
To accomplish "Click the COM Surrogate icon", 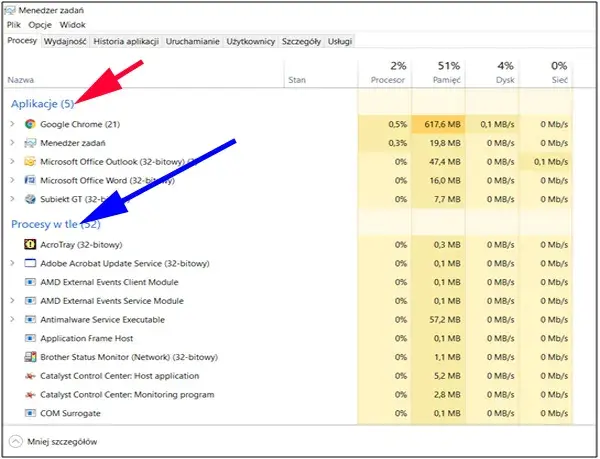I will pos(30,413).
